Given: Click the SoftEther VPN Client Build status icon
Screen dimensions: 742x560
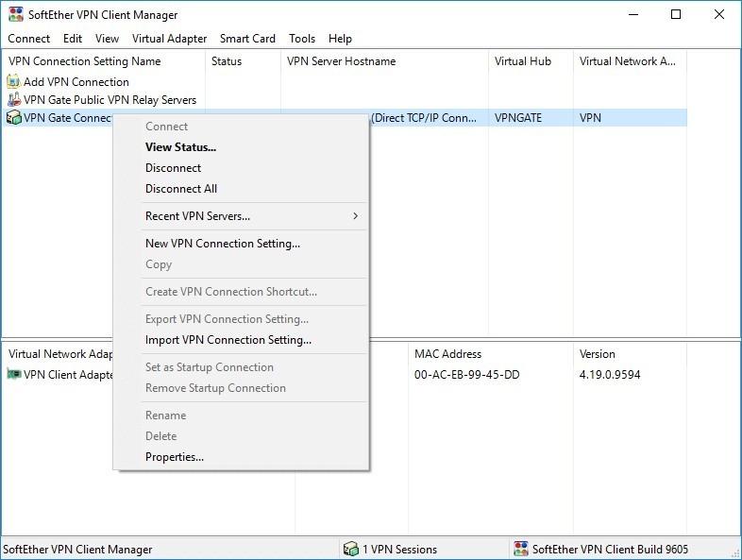Looking at the screenshot, I should click(x=521, y=549).
